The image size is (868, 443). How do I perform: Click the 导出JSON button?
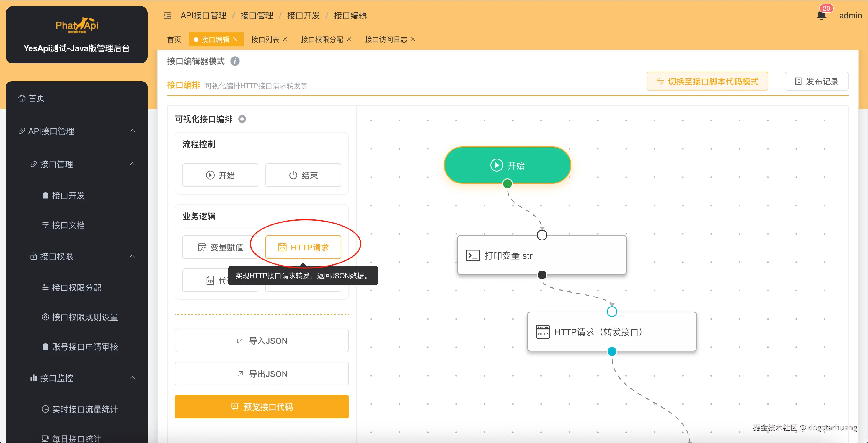pyautogui.click(x=262, y=374)
